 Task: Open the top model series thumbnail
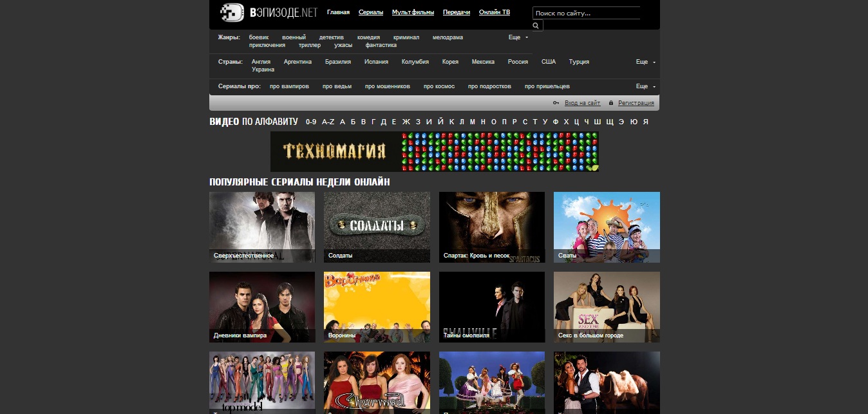262,382
